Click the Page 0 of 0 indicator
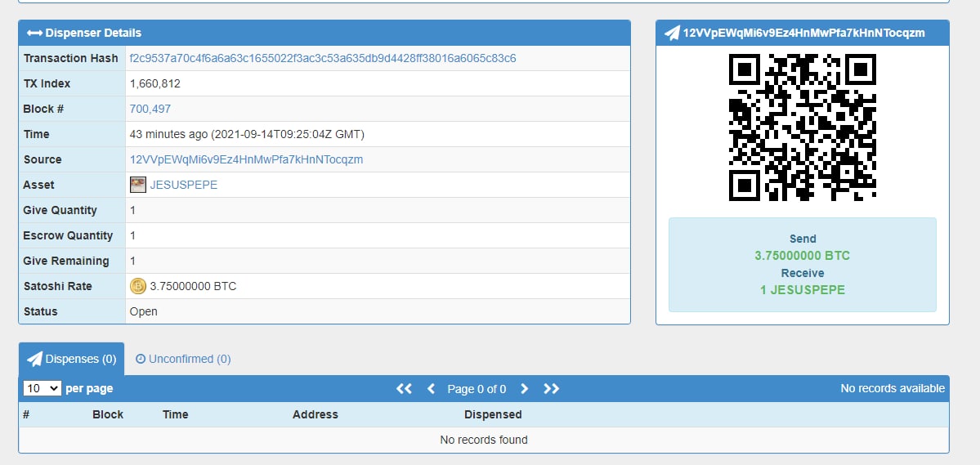This screenshot has width=980, height=465. [x=477, y=389]
